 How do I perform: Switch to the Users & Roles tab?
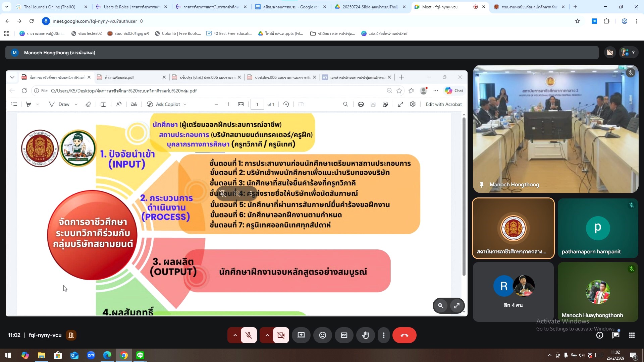pos(131,7)
